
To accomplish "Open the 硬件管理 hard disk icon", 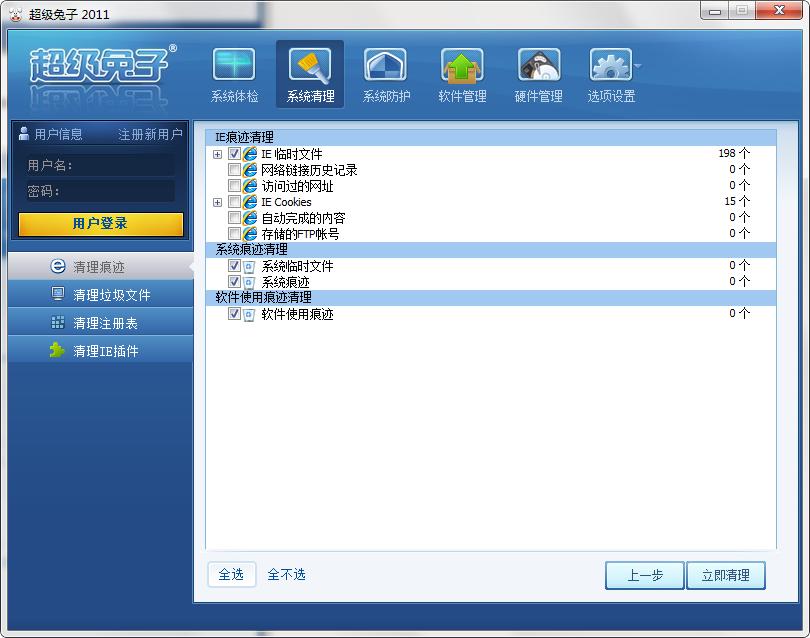I will (x=539, y=65).
